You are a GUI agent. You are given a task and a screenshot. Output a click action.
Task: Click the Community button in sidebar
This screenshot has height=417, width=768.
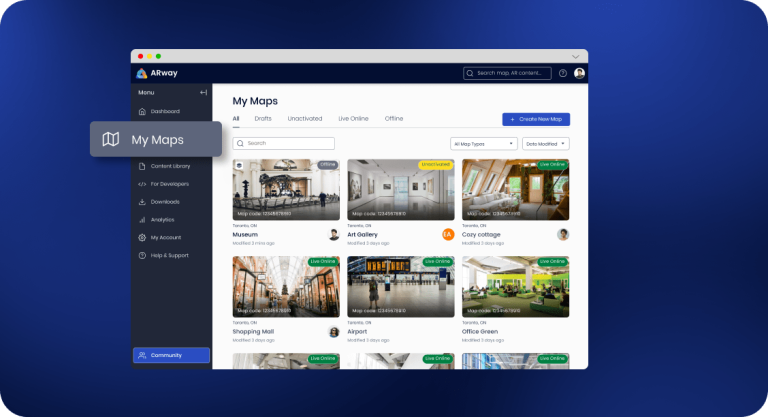click(x=171, y=355)
